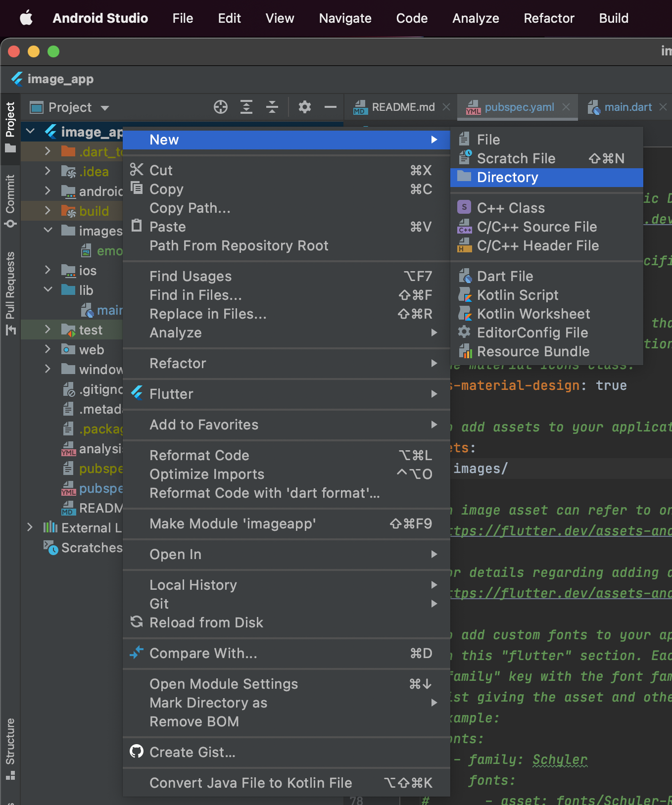Image resolution: width=672 pixels, height=805 pixels.
Task: Open the Flutter submenu
Action: 286,394
